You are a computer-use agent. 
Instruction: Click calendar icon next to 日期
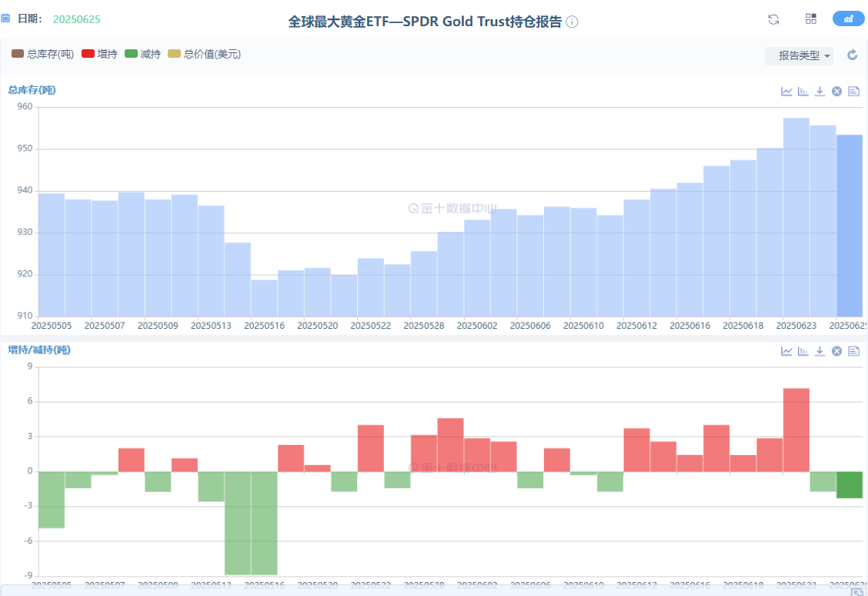(x=5, y=18)
